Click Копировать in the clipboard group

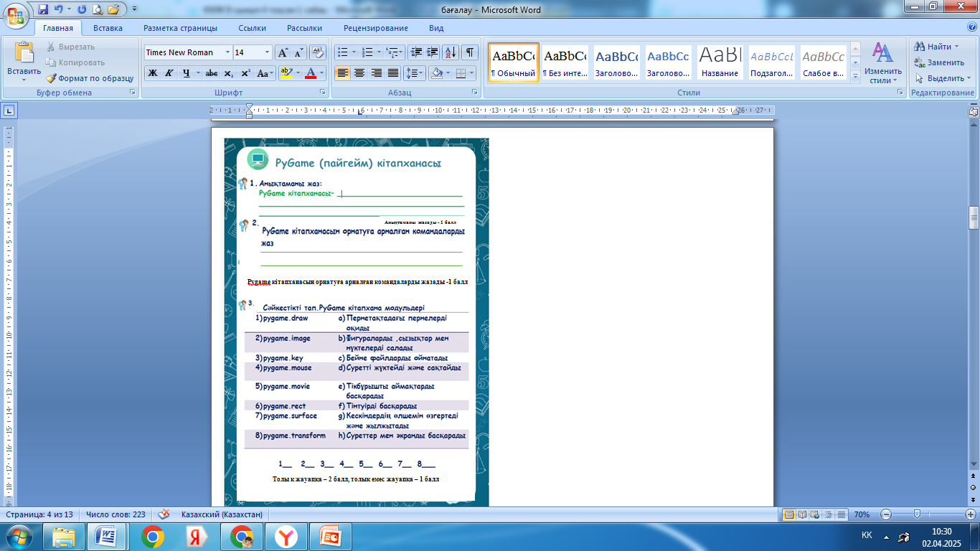[75, 62]
